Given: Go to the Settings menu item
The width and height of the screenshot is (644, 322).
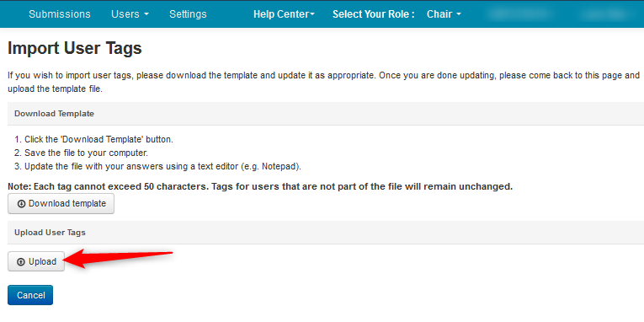Looking at the screenshot, I should click(188, 14).
